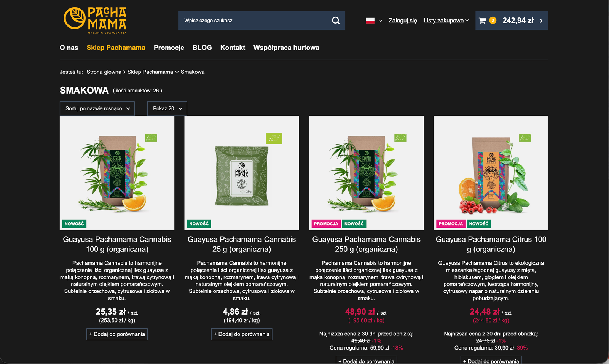Image resolution: width=609 pixels, height=364 pixels.
Task: Expand the Sklep Pachamama breadcrumb chevron
Action: 177,72
